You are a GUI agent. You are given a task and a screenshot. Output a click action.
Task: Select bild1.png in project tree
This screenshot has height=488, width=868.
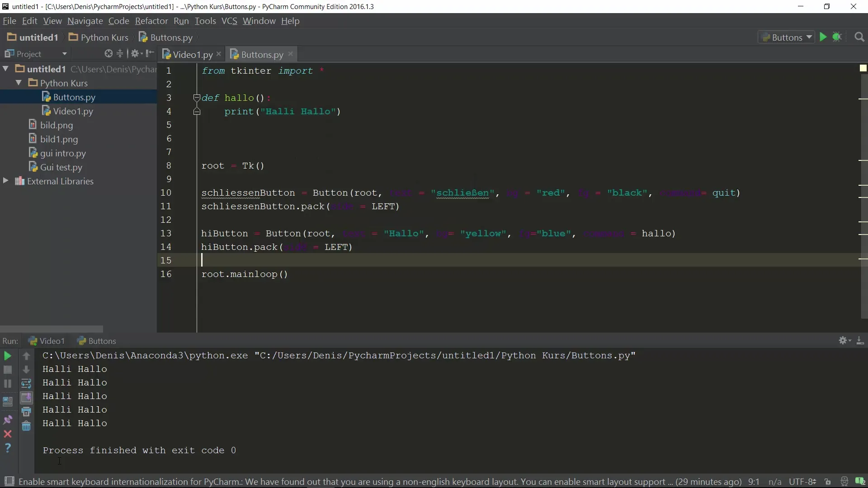pyautogui.click(x=53, y=139)
